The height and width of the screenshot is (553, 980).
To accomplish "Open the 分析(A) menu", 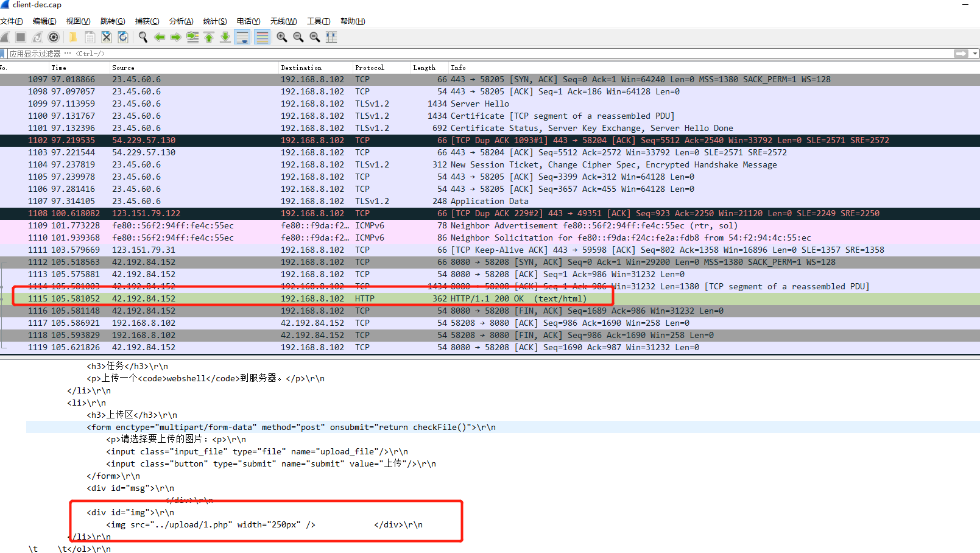I will point(181,21).
